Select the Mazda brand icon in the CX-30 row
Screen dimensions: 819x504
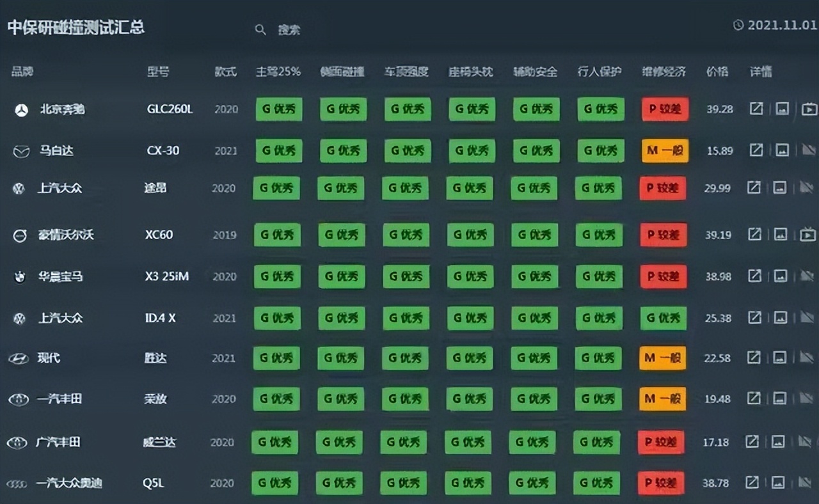[21, 151]
